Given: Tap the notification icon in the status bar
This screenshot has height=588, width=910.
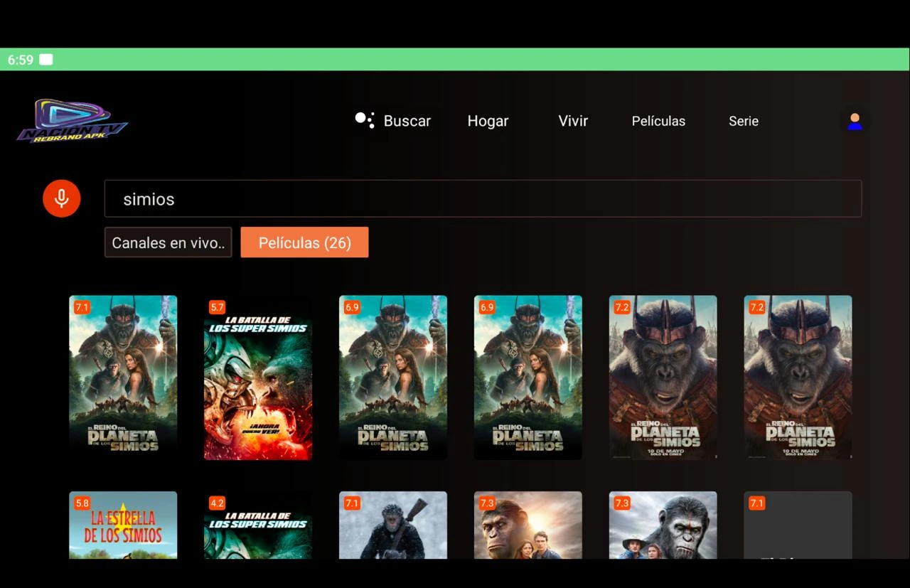Looking at the screenshot, I should pyautogui.click(x=46, y=60).
